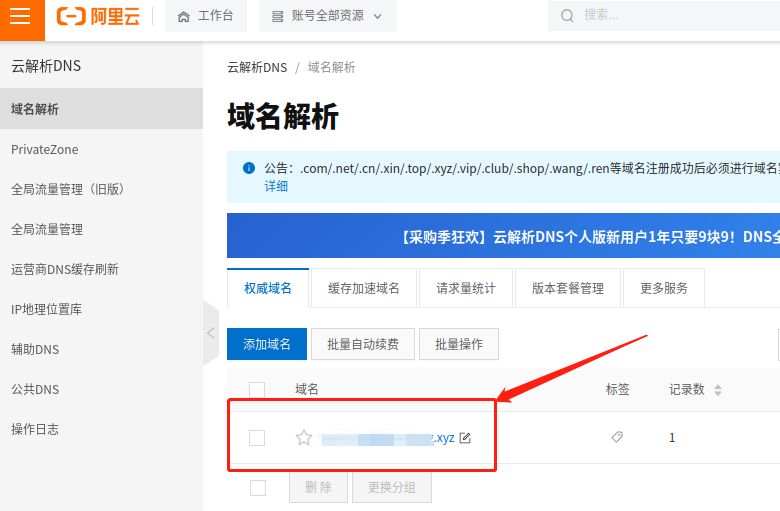780x511 pixels.
Task: Click the 云解析DNS sidebar title
Action: pos(46,66)
